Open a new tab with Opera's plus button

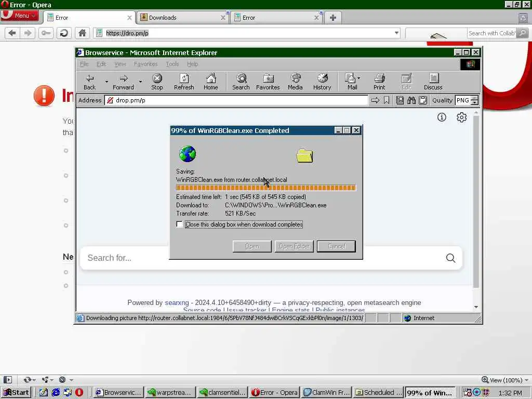click(x=333, y=18)
